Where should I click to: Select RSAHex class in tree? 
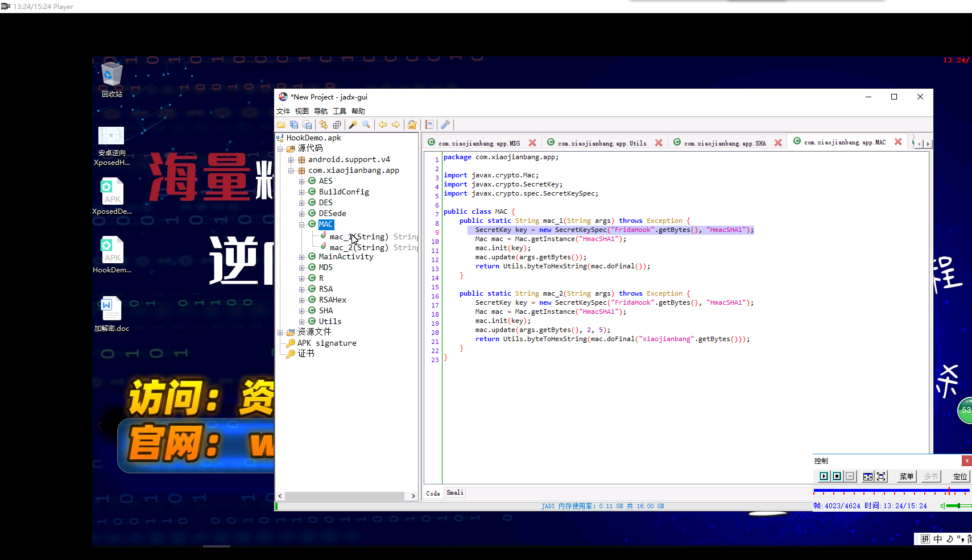(332, 300)
